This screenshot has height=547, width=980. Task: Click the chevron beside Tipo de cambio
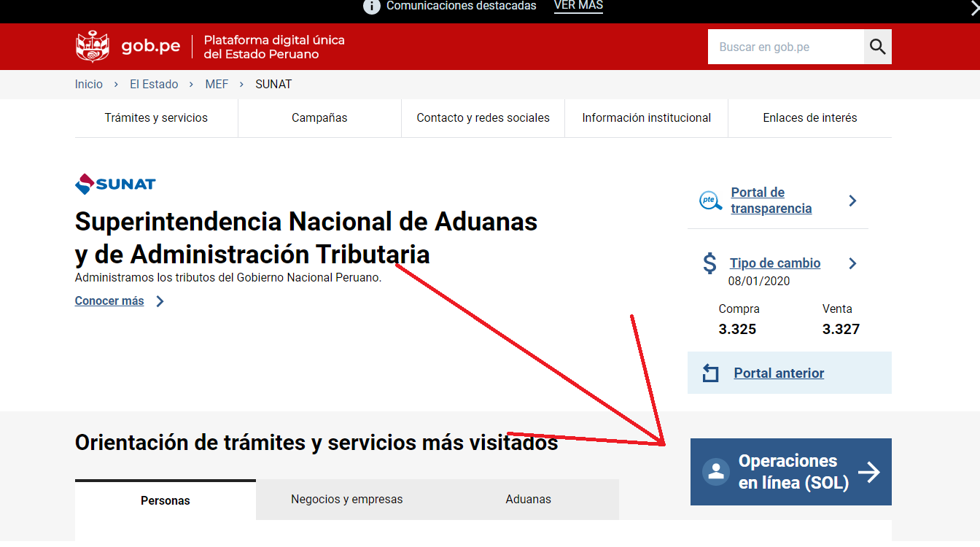pyautogui.click(x=852, y=263)
